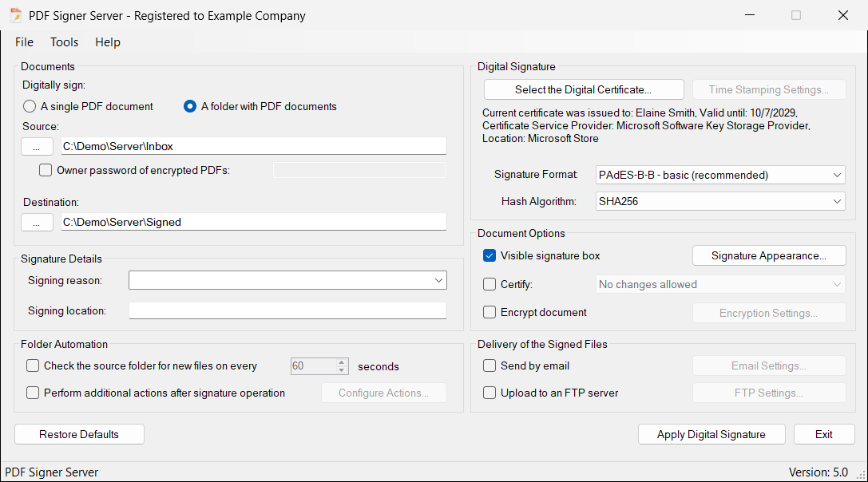The height and width of the screenshot is (482, 868).
Task: Click Restore Defaults button
Action: [x=79, y=434]
